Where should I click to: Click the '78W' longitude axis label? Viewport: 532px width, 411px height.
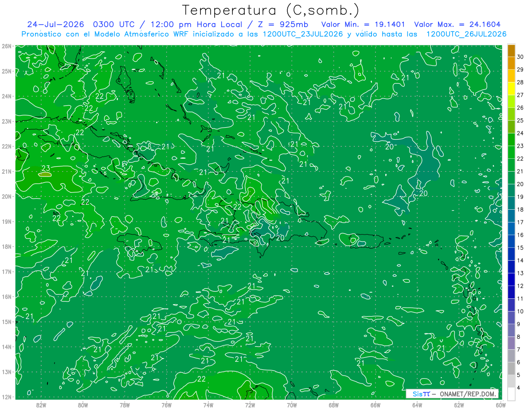tap(125, 405)
